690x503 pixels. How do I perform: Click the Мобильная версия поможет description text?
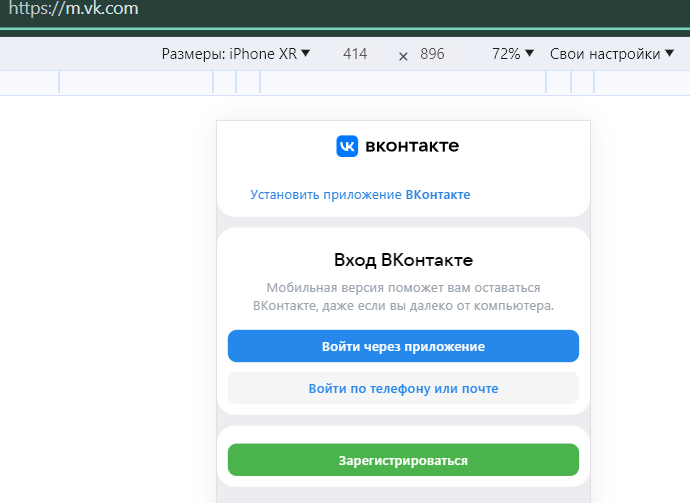(x=403, y=297)
